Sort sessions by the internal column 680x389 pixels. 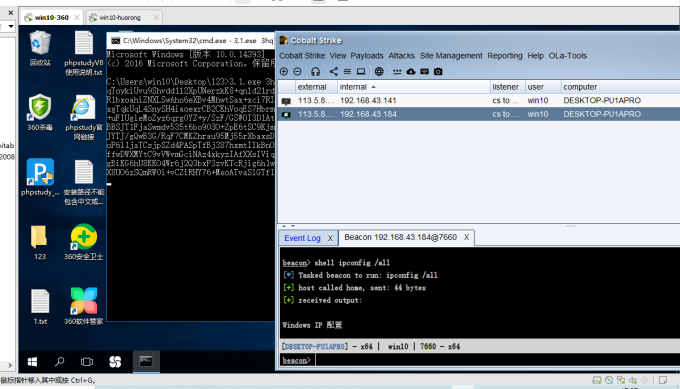coord(413,87)
